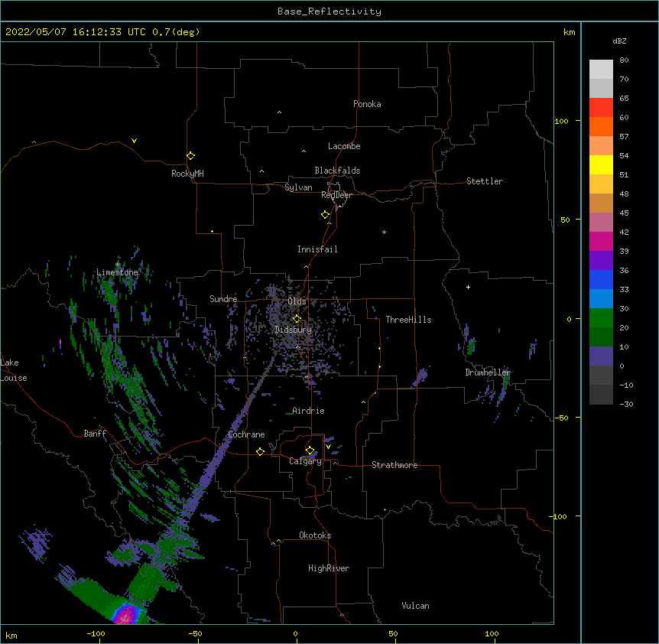Click the dBZ legend heading
Image resolution: width=659 pixels, height=644 pixels.
pyautogui.click(x=619, y=41)
